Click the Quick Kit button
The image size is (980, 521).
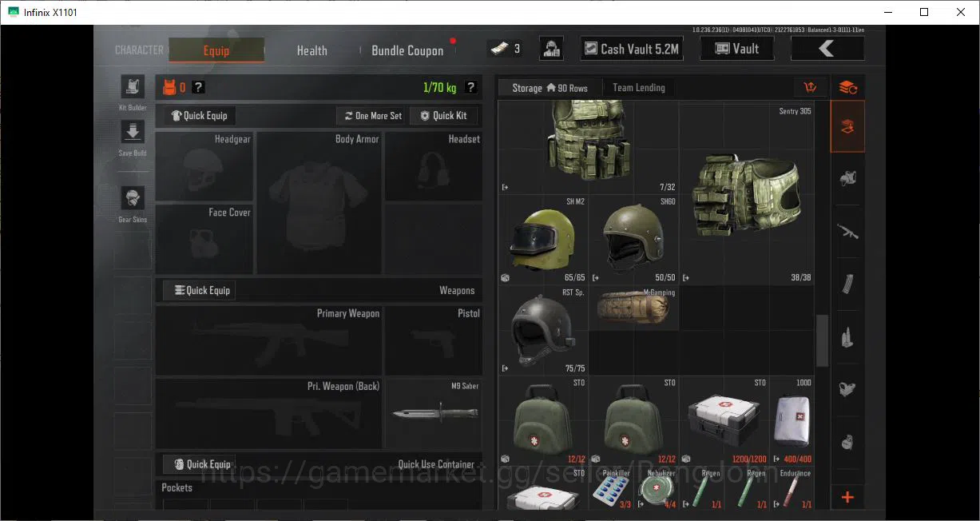(444, 116)
